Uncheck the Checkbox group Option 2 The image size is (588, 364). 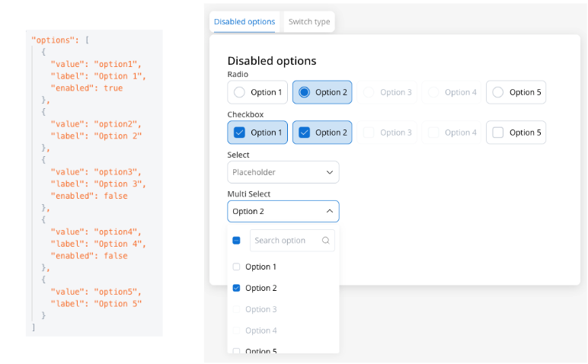322,133
